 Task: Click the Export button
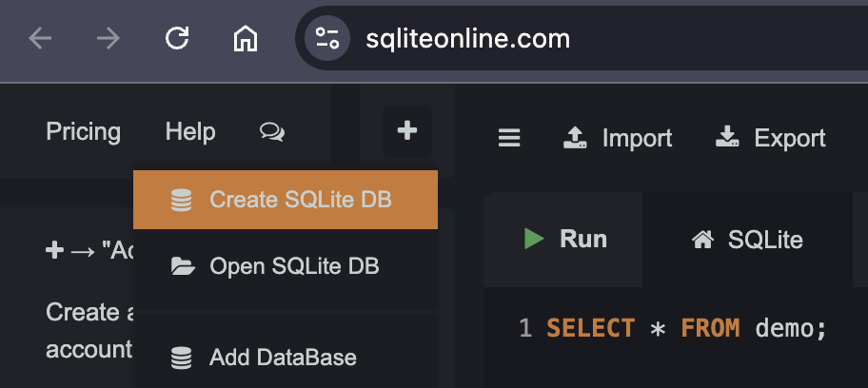pyautogui.click(x=771, y=138)
